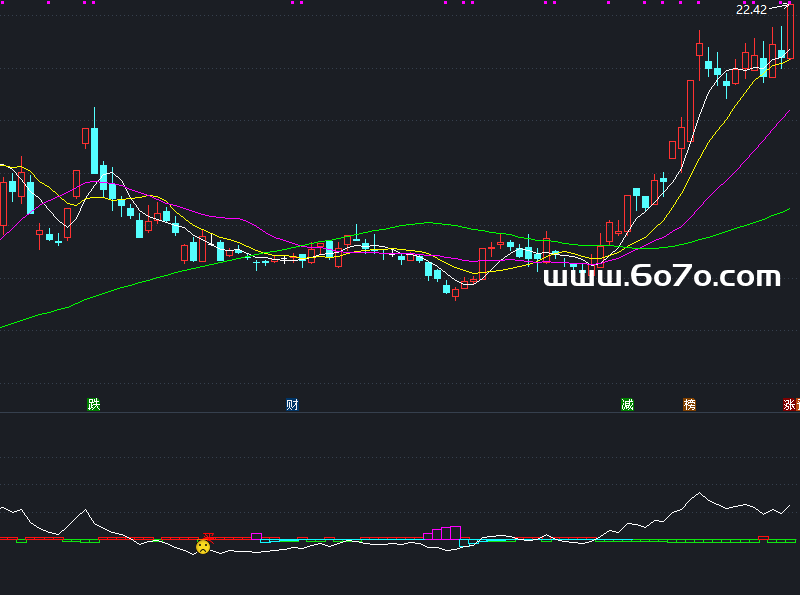800x595 pixels.
Task: Click the long green bar at indicator's right
Action: (x=710, y=541)
